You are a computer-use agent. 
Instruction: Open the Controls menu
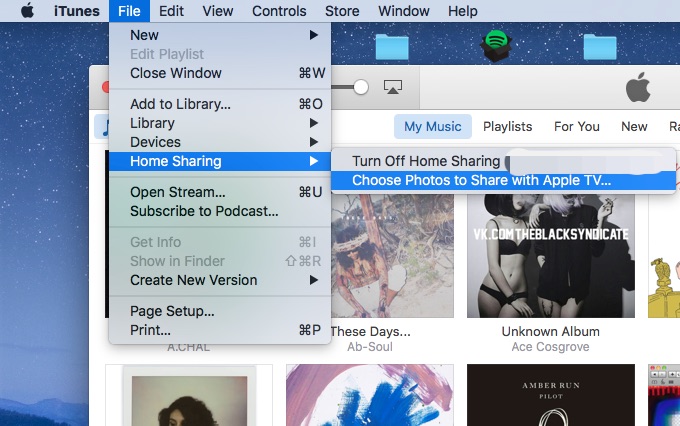279,11
